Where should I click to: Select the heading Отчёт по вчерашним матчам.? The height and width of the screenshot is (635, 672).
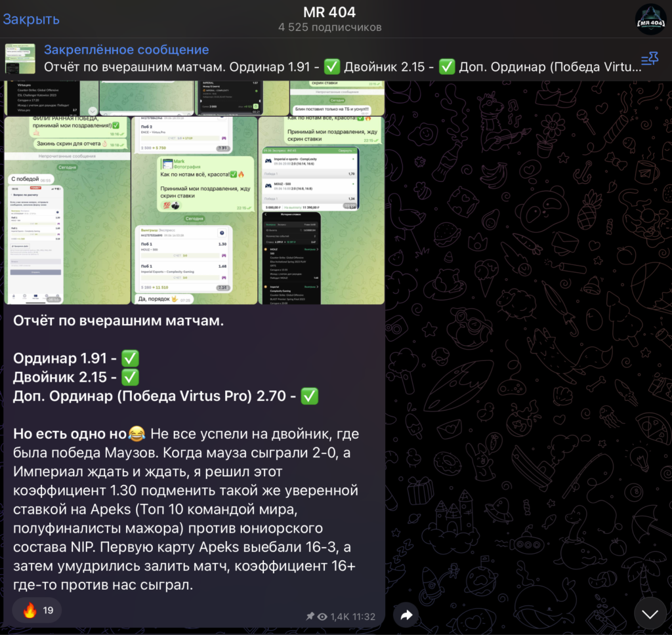(x=118, y=321)
